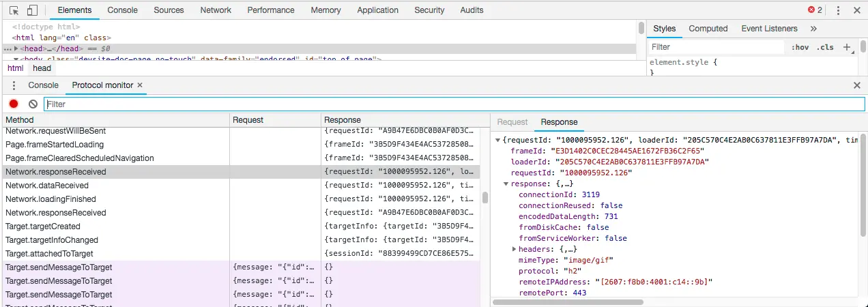Close the Protocol monitor tab
The image size is (868, 307).
pyautogui.click(x=140, y=85)
